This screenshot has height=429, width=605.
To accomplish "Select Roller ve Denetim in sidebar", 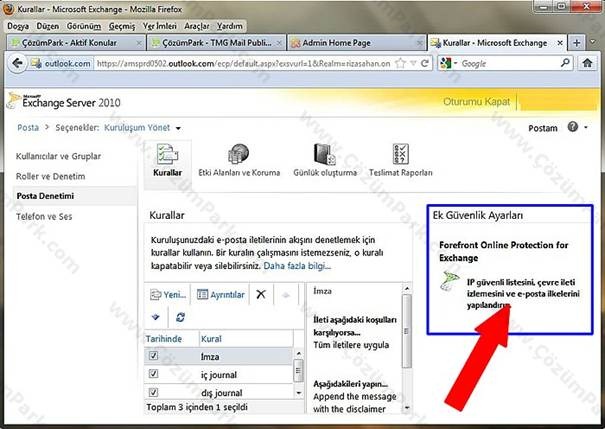I will (x=51, y=176).
